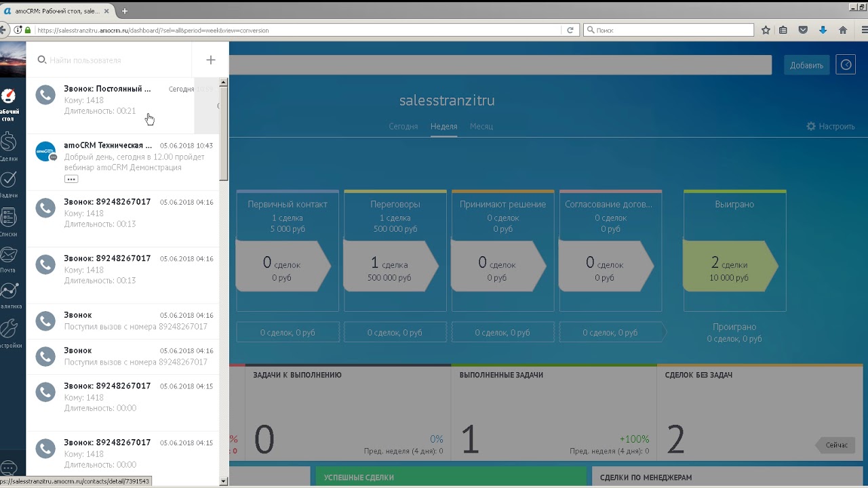Select the Неделя period tab

pyautogui.click(x=443, y=126)
